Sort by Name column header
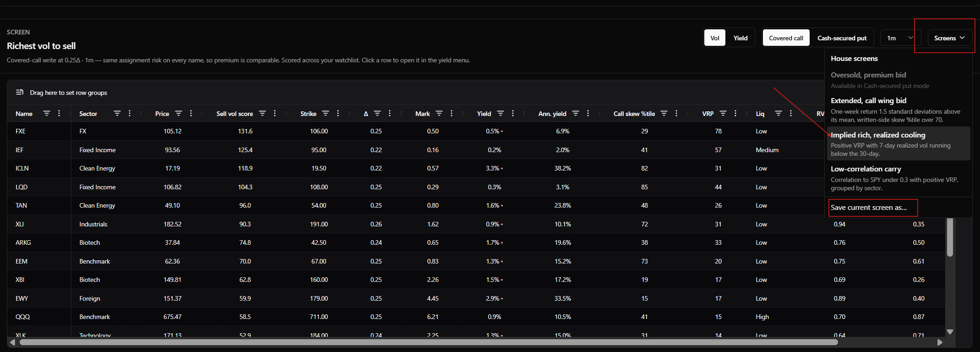980x352 pixels. pos(24,114)
